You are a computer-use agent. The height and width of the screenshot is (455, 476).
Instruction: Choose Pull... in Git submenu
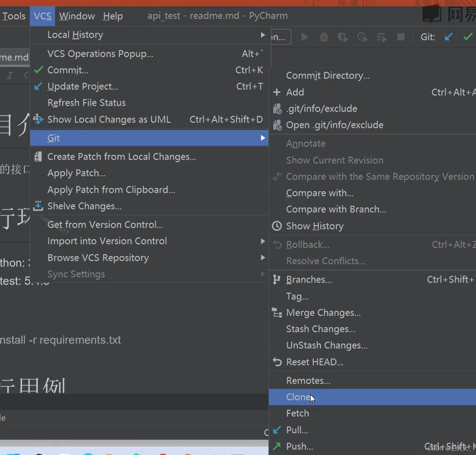click(372, 430)
